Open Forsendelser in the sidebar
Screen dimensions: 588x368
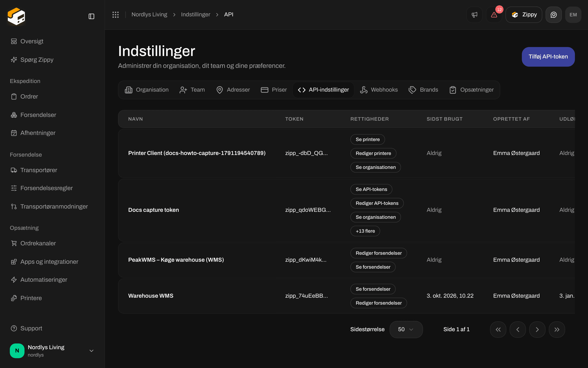52,115
